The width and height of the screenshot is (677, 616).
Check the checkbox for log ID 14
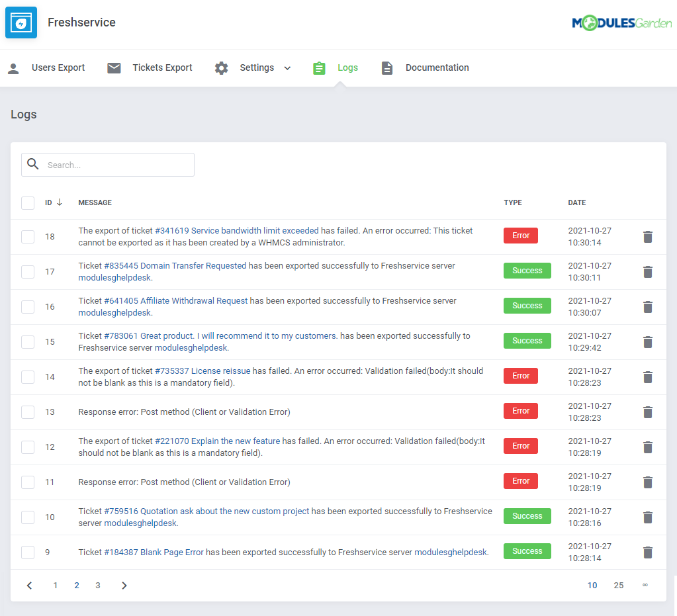click(28, 377)
